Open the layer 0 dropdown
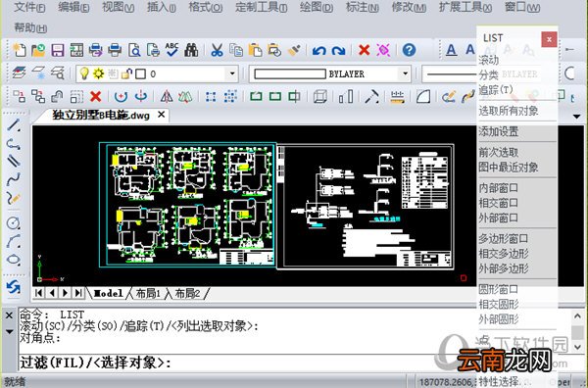The width and height of the screenshot is (588, 388). pyautogui.click(x=232, y=73)
